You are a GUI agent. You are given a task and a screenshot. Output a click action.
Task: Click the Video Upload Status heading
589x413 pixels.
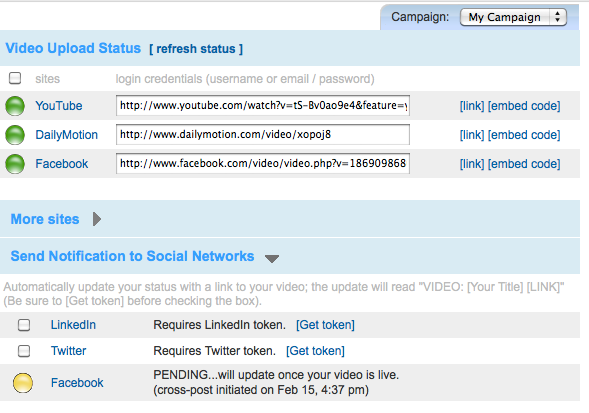coord(73,48)
